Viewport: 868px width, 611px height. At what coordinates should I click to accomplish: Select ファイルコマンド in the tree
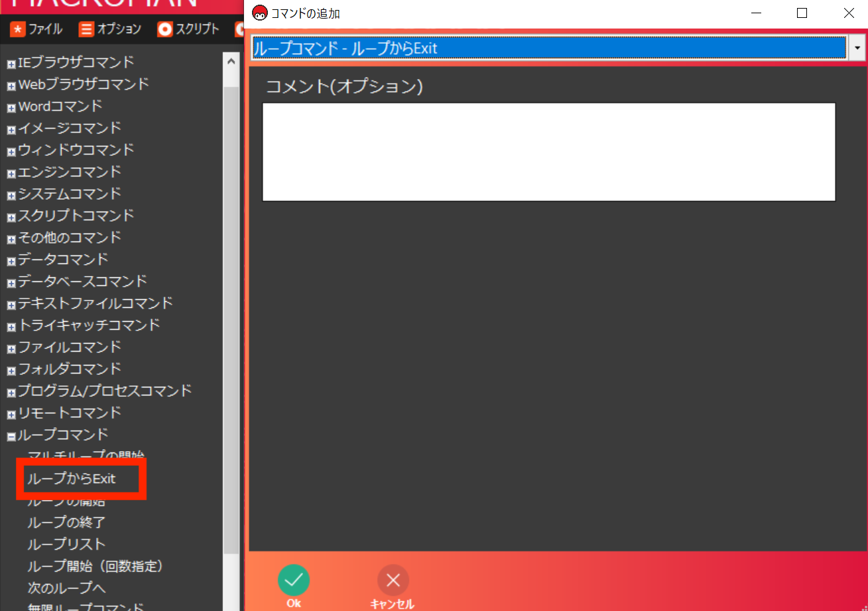click(x=70, y=347)
